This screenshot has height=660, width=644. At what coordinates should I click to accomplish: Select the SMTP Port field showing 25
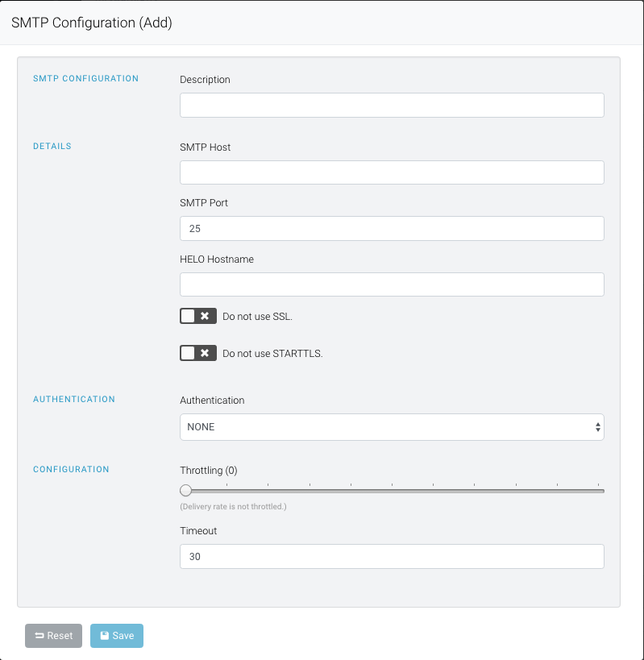point(392,229)
